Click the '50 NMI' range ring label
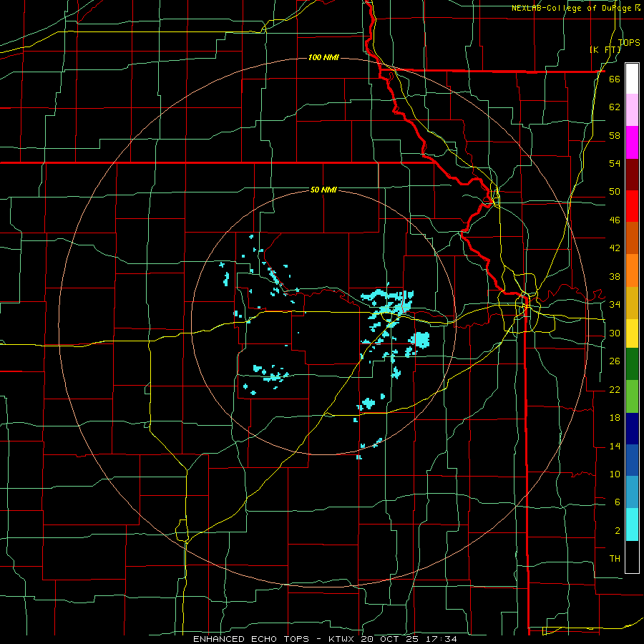644x644 pixels. pos(323,190)
